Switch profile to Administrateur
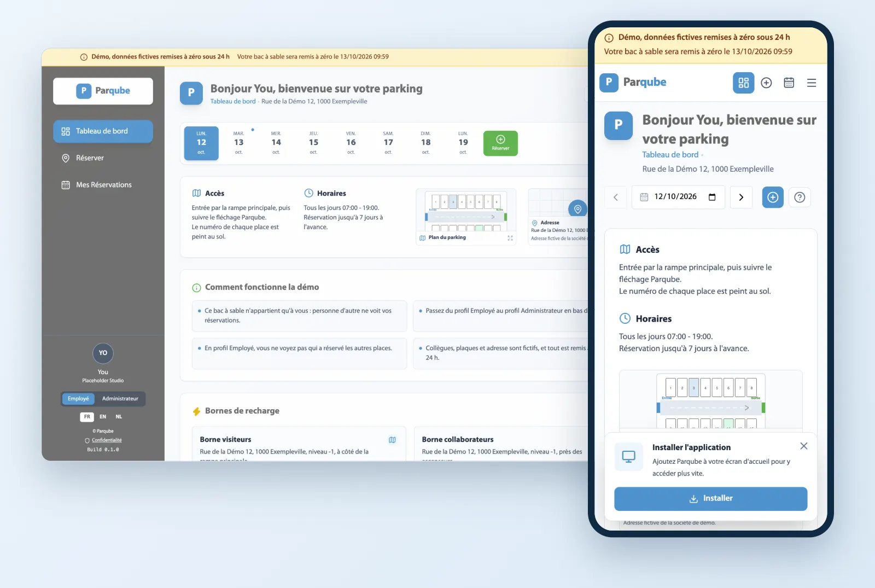Screen dimensions: 875x588 (x=120, y=399)
